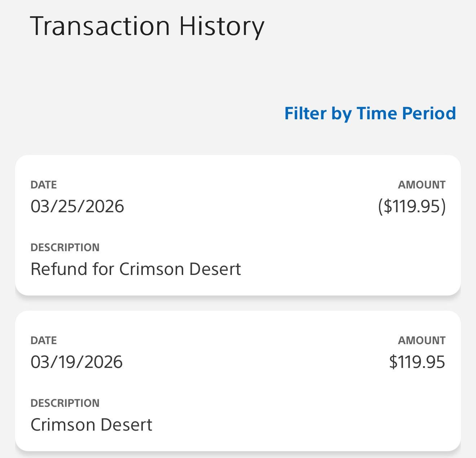Screen dimensions: 476x458
Task: Click the year 2026 in the refund date
Action: (x=105, y=206)
